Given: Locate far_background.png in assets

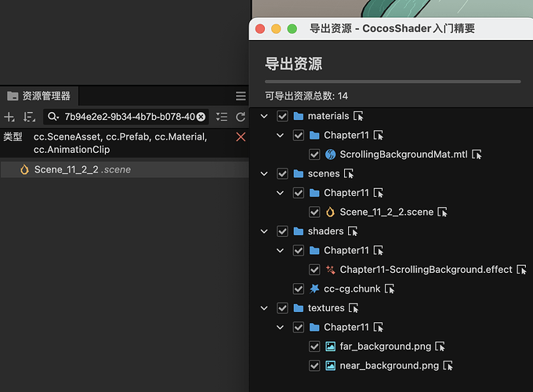Looking at the screenshot, I should click(x=441, y=347).
